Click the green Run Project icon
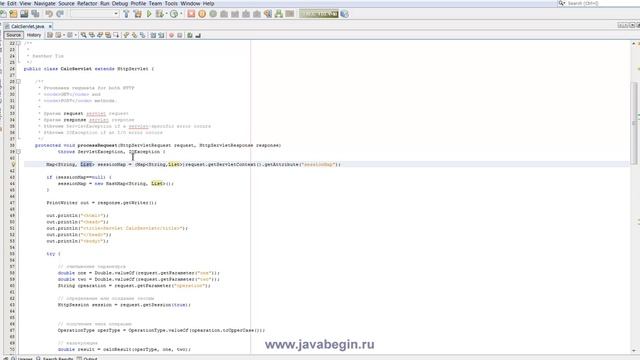The image size is (640, 360). tap(149, 13)
